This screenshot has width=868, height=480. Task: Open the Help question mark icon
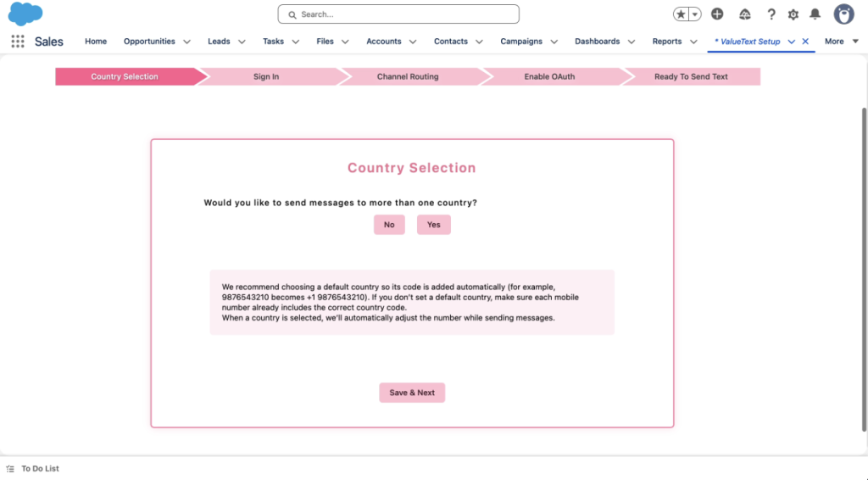pyautogui.click(x=771, y=14)
